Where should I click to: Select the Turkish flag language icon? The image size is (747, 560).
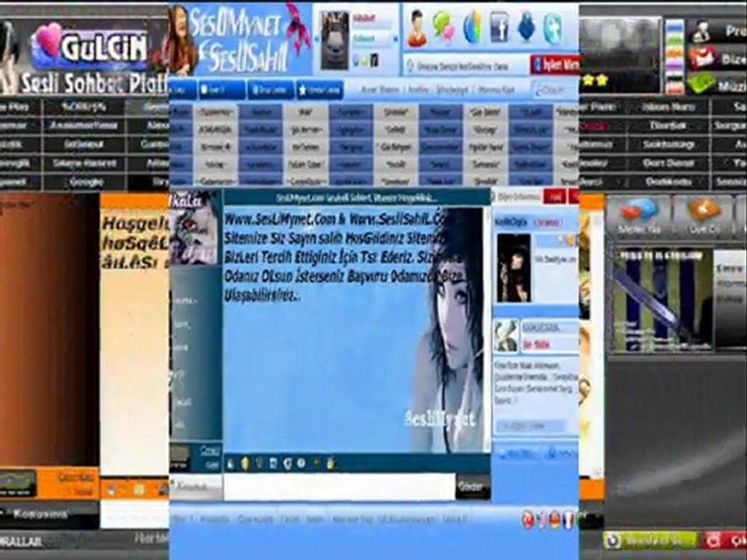[x=528, y=520]
